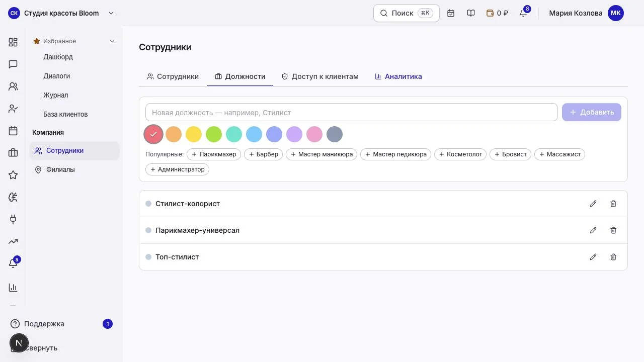Select Сотрудники in Компания section
644x362 pixels.
click(74, 150)
